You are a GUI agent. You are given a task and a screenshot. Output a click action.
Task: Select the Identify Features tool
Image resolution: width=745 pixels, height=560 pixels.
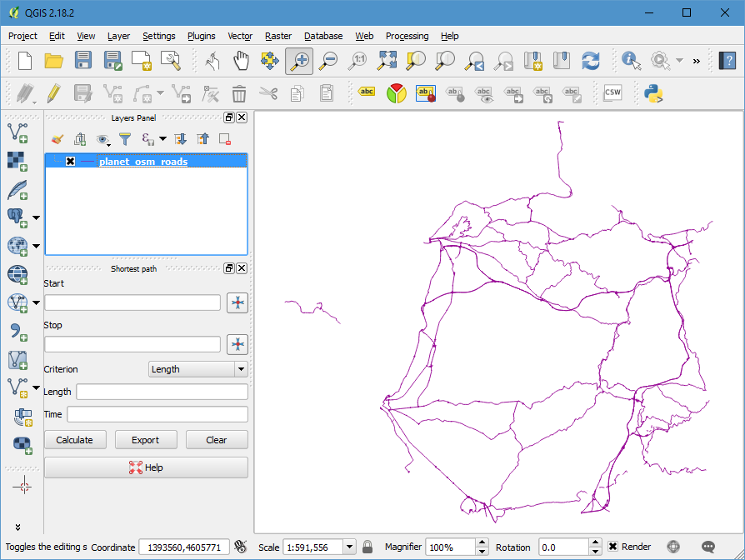[x=631, y=61]
